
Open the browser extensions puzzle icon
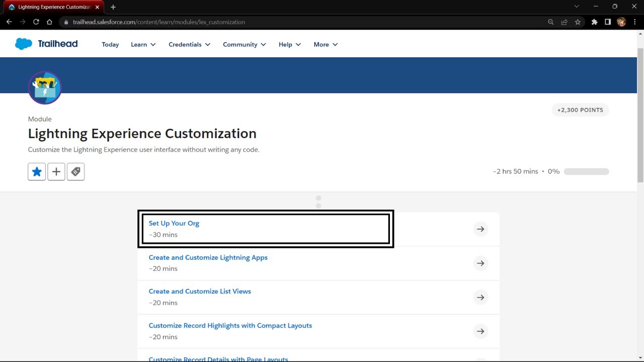595,22
